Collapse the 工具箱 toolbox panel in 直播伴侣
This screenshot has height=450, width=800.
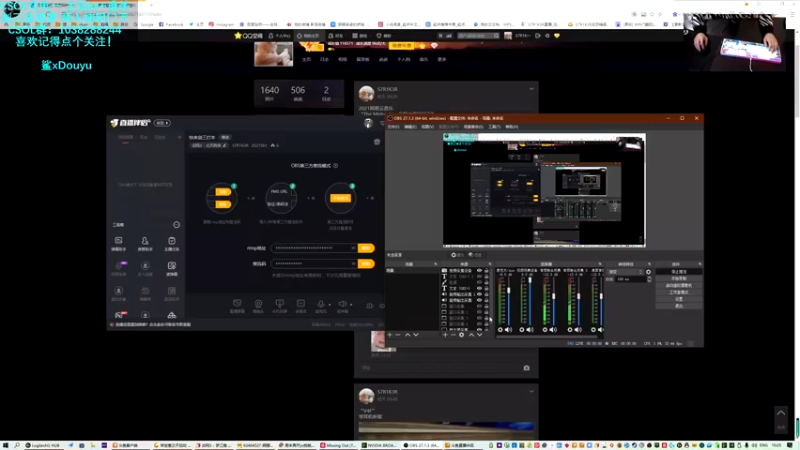[177, 224]
